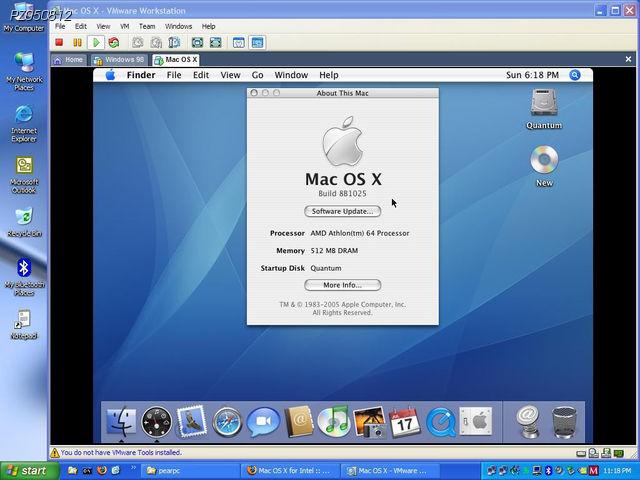The width and height of the screenshot is (640, 480).
Task: Open System Preferences from the Dock
Action: pyautogui.click(x=476, y=421)
